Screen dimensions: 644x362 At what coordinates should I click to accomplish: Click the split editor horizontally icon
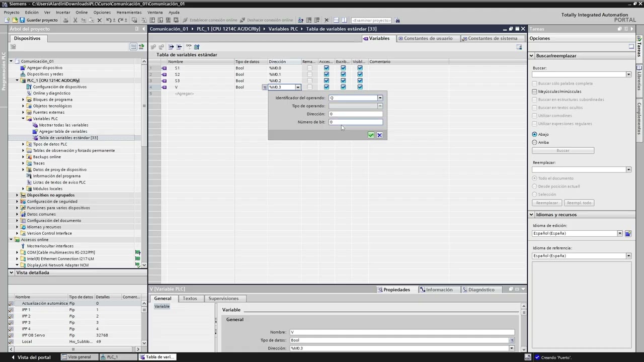click(x=336, y=20)
